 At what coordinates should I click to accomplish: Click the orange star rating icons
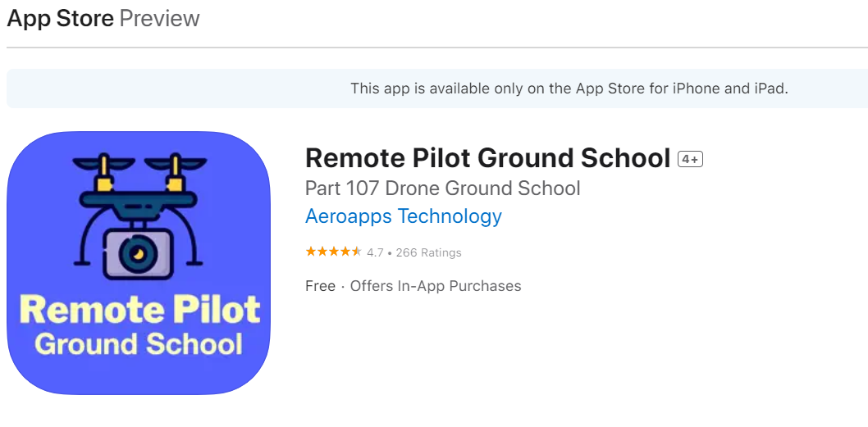(x=333, y=252)
